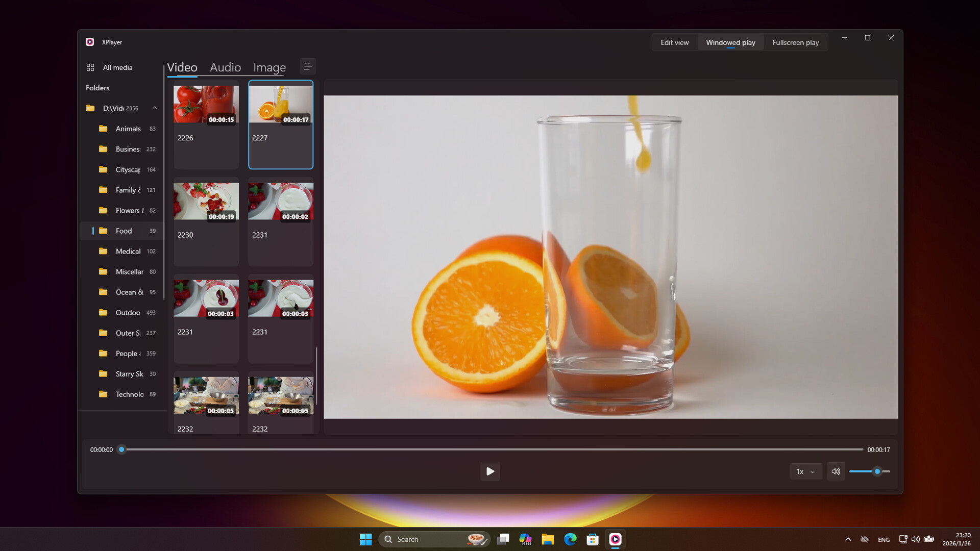Image resolution: width=980 pixels, height=551 pixels.
Task: Show hidden system tray icons
Action: pos(848,539)
